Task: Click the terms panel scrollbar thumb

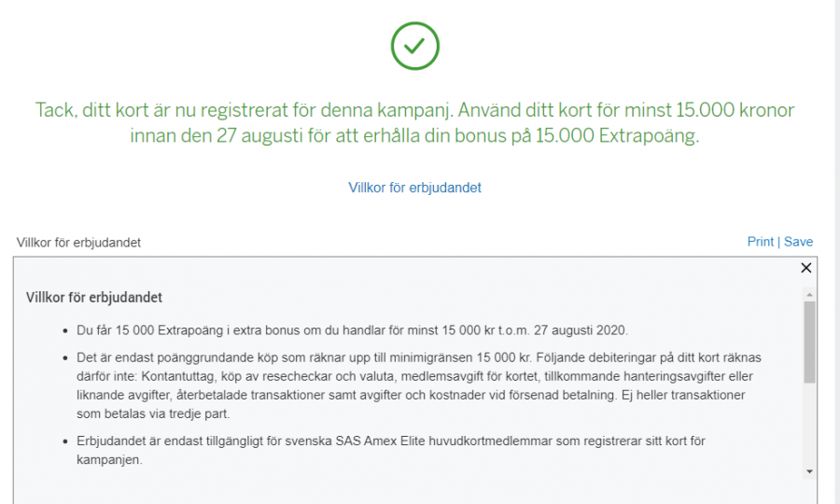Action: (808, 341)
